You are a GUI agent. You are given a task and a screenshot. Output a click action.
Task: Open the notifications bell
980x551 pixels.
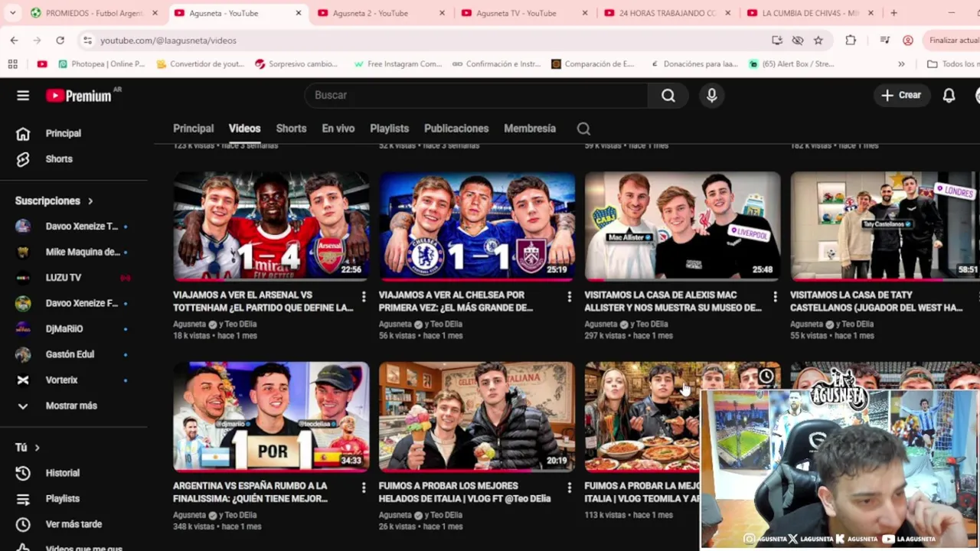point(949,96)
